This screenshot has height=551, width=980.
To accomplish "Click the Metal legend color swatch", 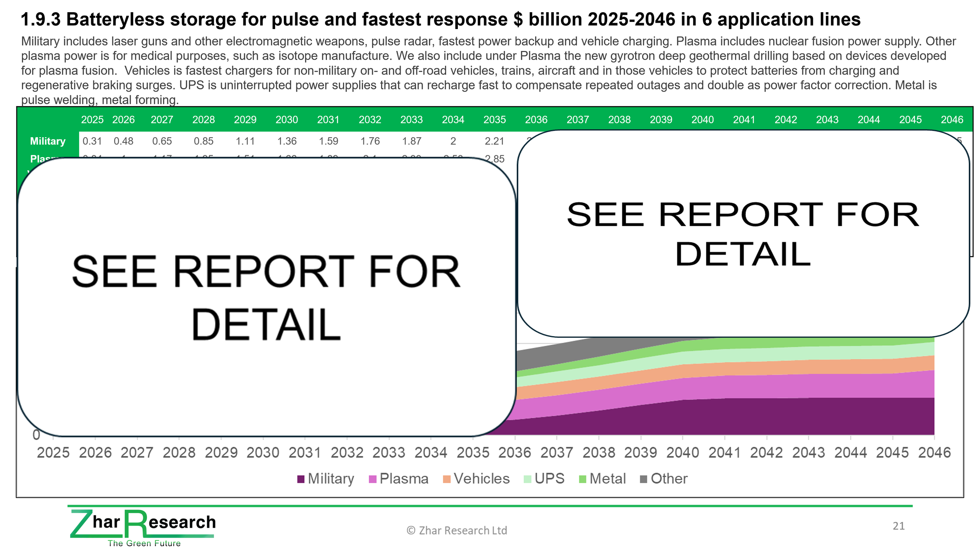I will (x=583, y=479).
